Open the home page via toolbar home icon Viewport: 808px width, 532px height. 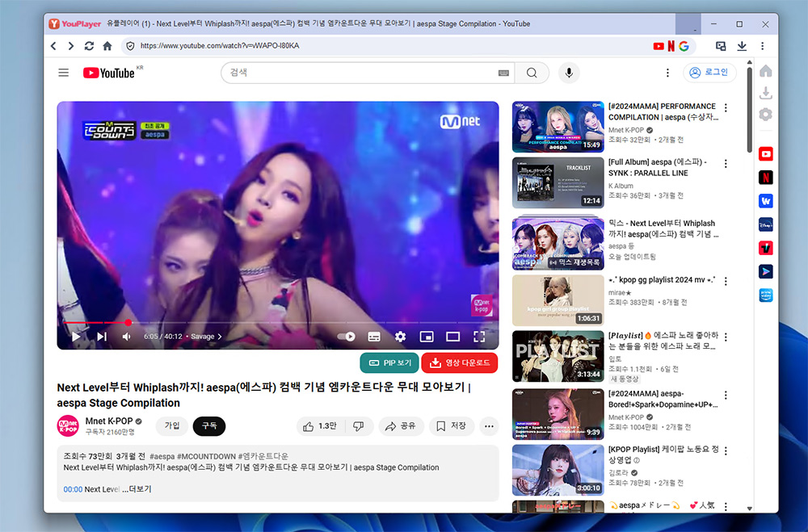click(107, 46)
